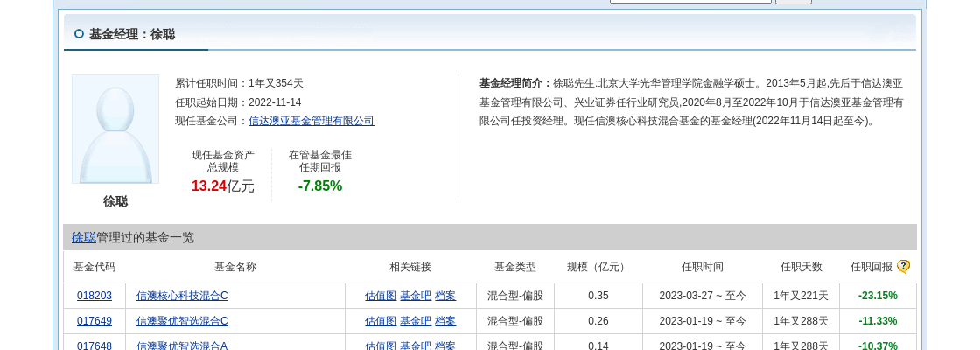Click the 基金名称 column header

pos(235,267)
